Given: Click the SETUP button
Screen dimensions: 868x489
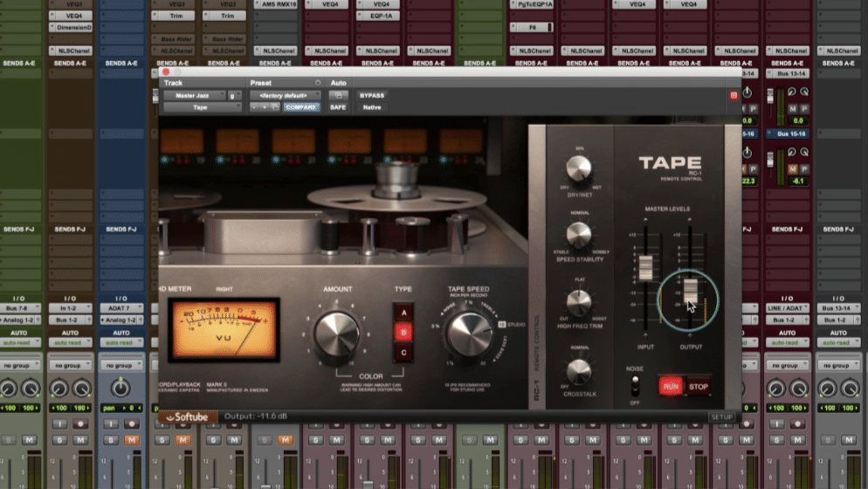Looking at the screenshot, I should coord(721,417).
